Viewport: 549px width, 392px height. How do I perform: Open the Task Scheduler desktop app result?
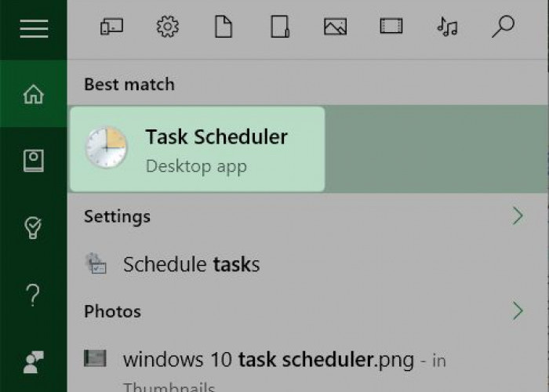[x=216, y=149]
